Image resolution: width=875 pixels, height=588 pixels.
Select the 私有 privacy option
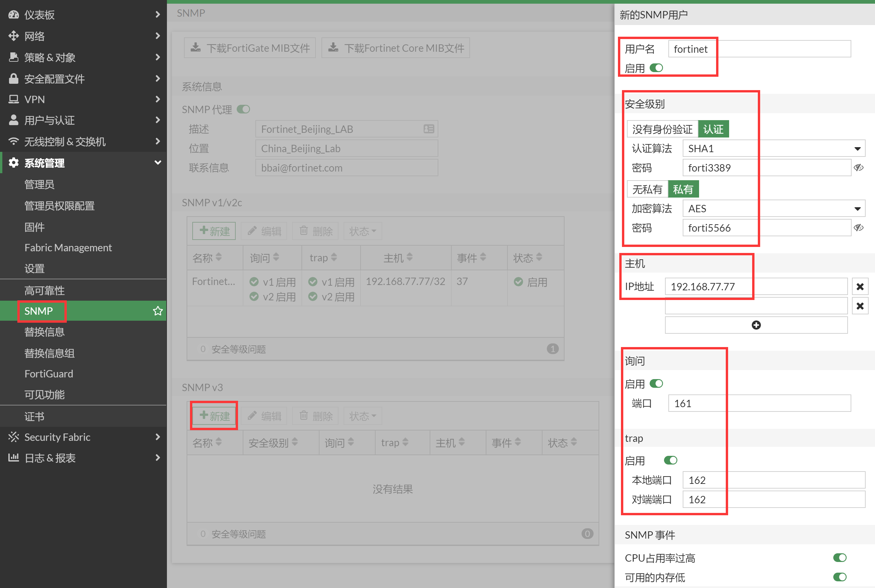(x=683, y=189)
